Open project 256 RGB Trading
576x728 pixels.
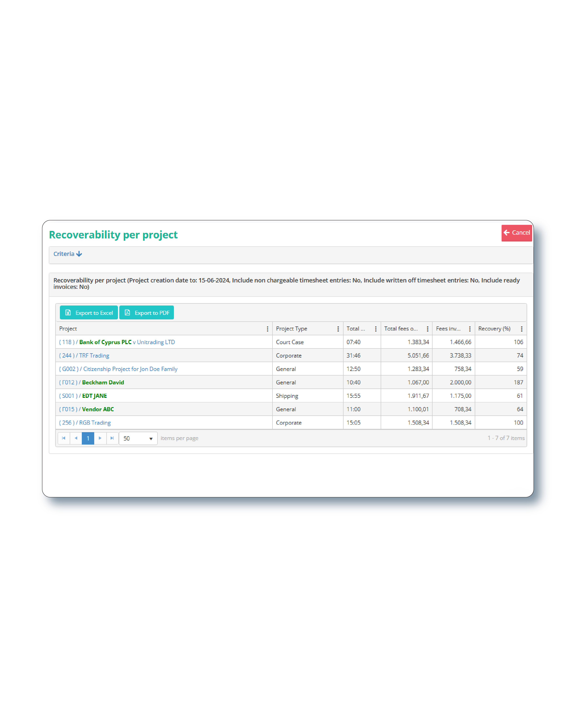click(85, 423)
